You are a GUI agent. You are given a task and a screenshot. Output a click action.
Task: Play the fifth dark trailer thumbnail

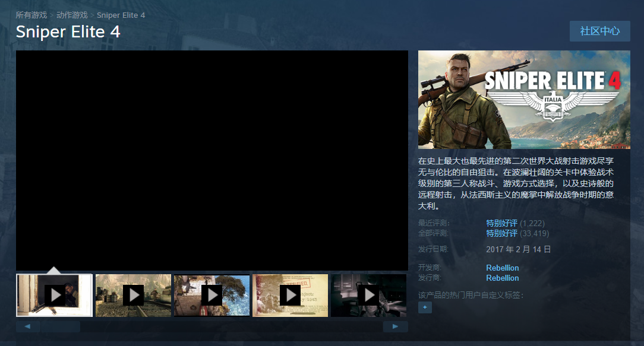368,295
